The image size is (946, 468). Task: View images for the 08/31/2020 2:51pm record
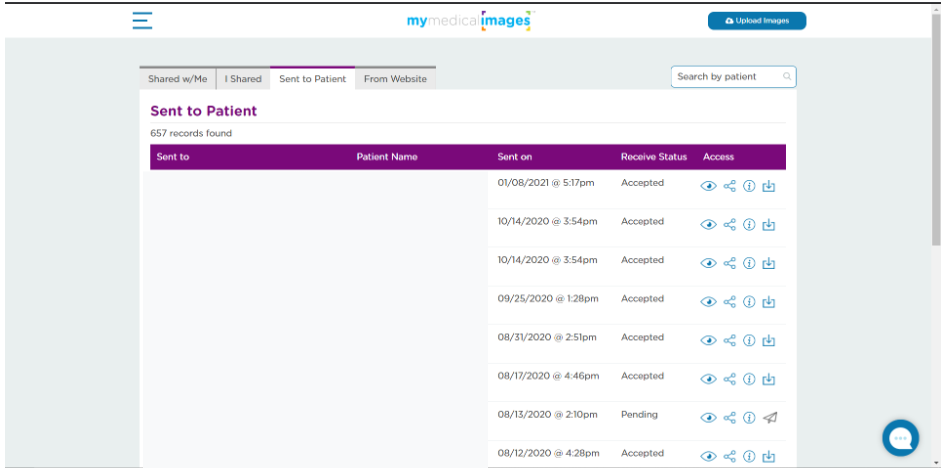pos(708,341)
